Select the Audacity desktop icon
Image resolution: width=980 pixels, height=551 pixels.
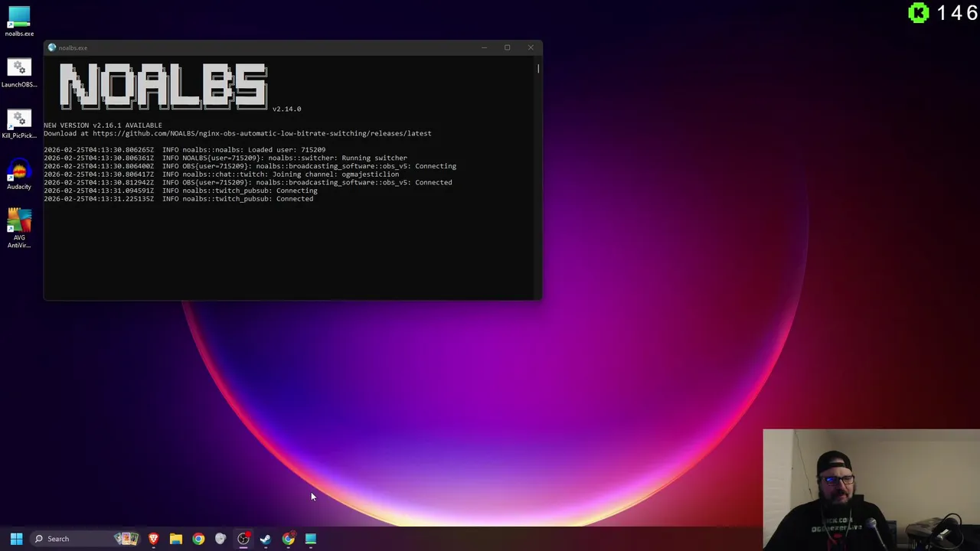tap(19, 174)
